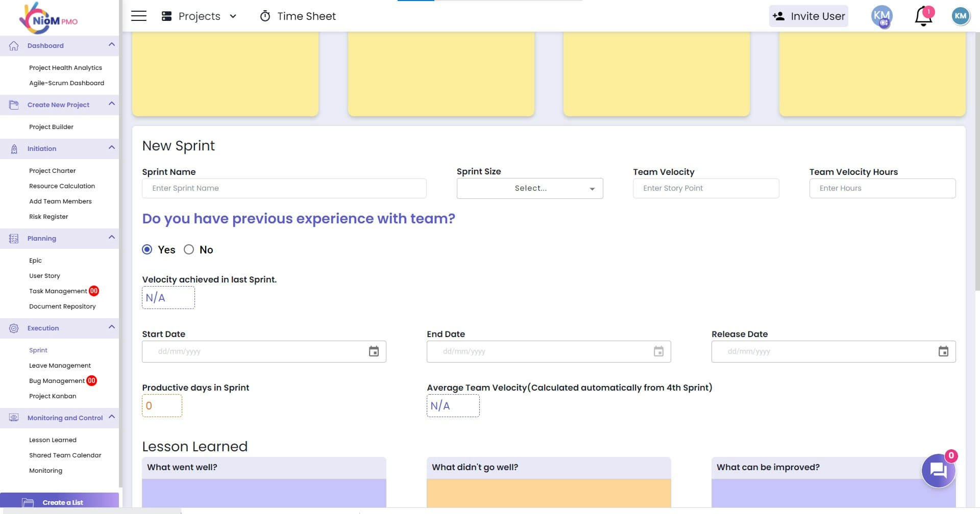Open User Story page
The image size is (980, 514).
click(44, 276)
